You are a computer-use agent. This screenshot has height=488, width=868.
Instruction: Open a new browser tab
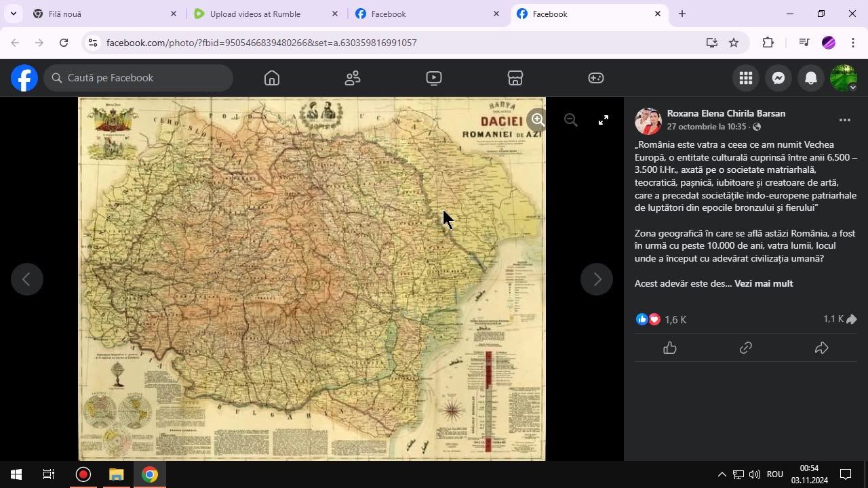point(682,14)
